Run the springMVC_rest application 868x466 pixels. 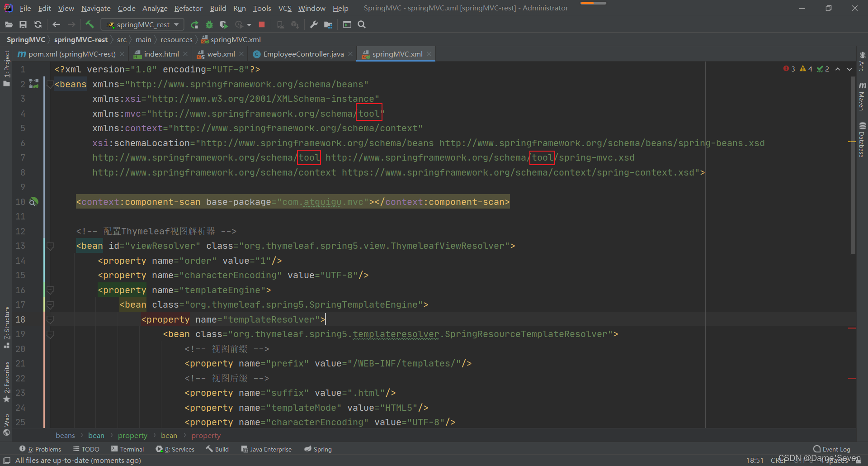(195, 24)
